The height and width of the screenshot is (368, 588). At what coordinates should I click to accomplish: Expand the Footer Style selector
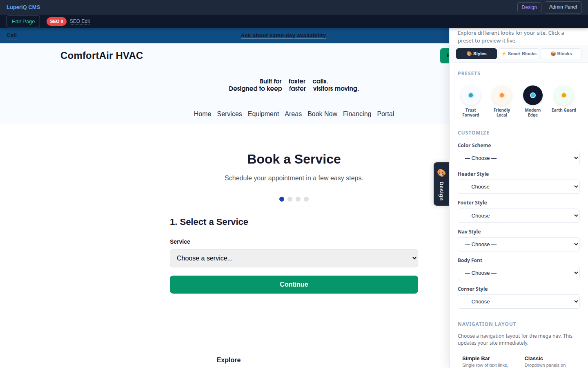point(519,215)
